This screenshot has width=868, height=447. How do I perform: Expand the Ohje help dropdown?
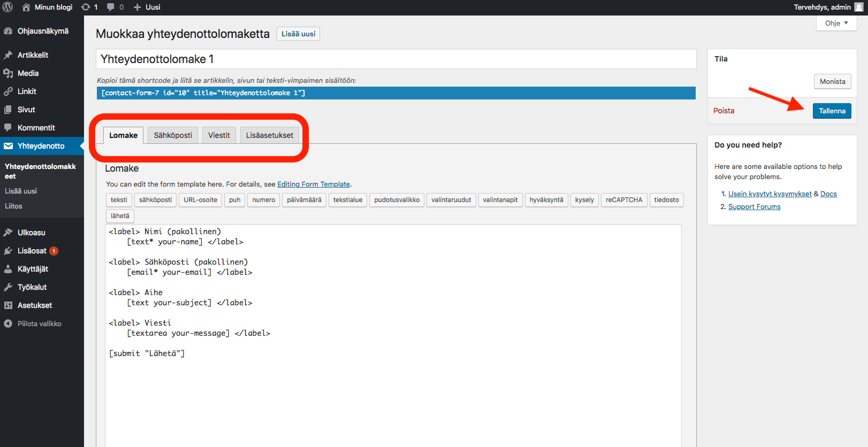coord(836,23)
